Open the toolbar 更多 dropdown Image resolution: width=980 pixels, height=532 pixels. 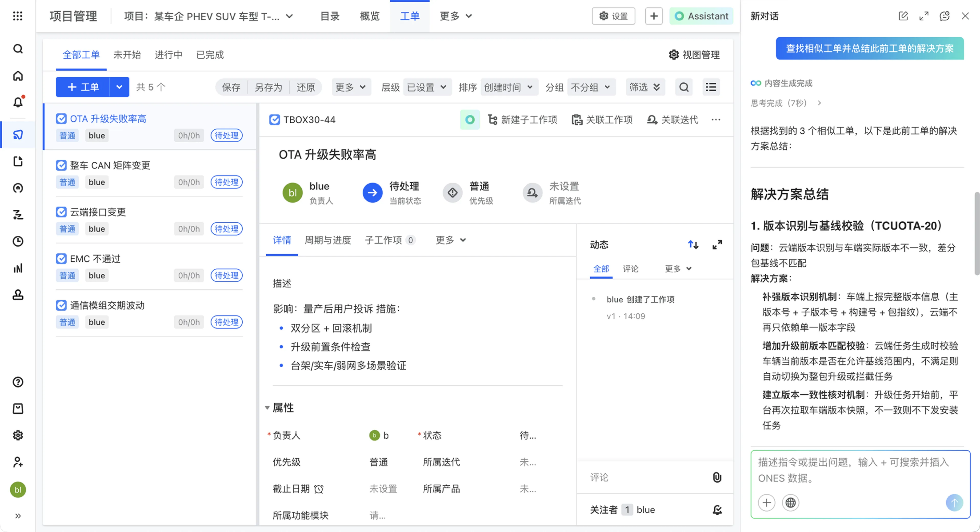pyautogui.click(x=351, y=87)
